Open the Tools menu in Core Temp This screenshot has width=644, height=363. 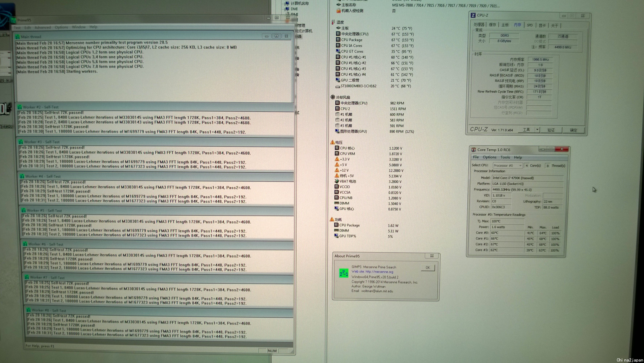click(x=505, y=157)
